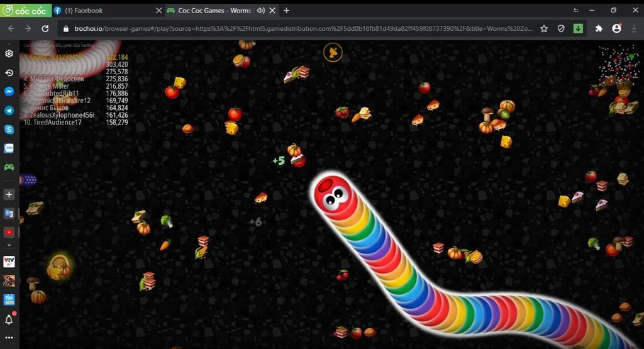This screenshot has width=644, height=349.
Task: Open Skype in the sidebar
Action: (9, 130)
